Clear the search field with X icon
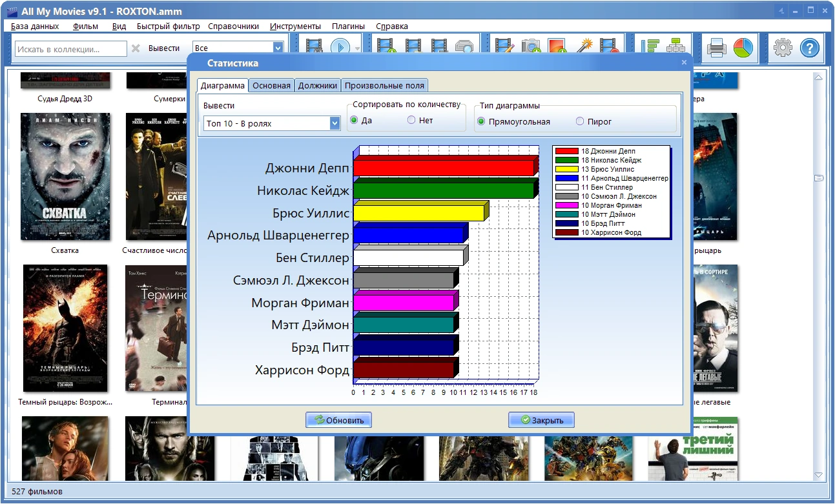The image size is (835, 504). 136,48
